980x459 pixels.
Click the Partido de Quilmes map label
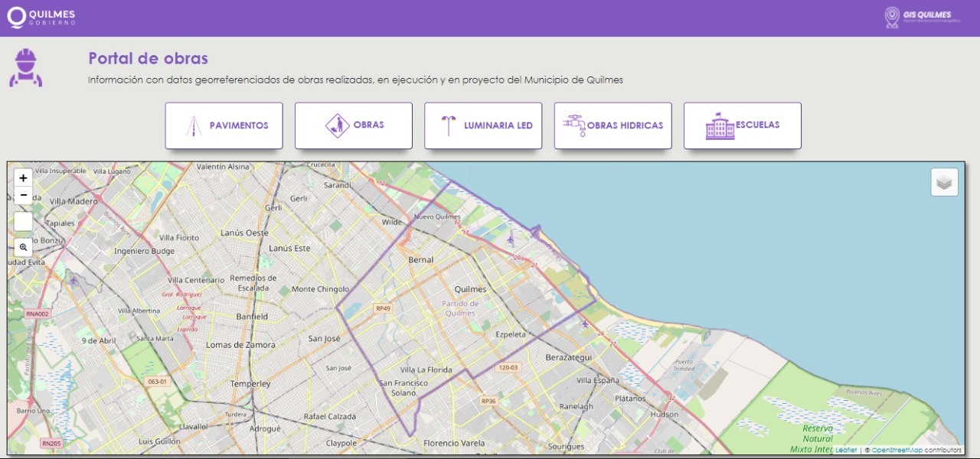[x=459, y=308]
